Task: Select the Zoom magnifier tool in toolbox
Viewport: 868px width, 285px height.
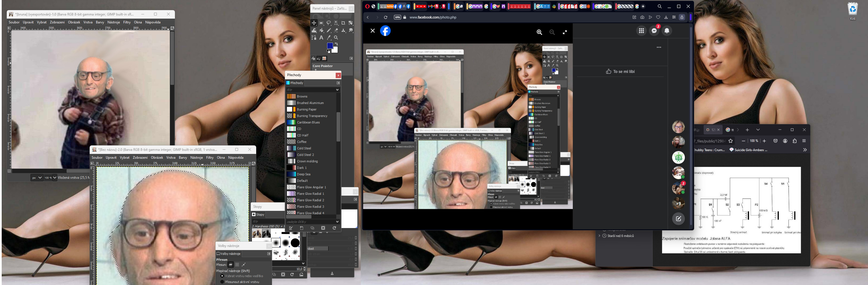Action: tap(336, 38)
